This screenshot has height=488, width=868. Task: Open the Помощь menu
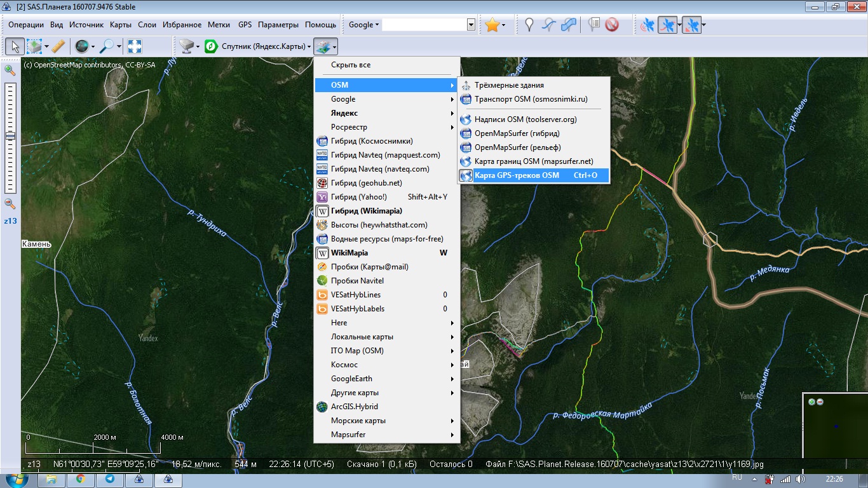(320, 25)
